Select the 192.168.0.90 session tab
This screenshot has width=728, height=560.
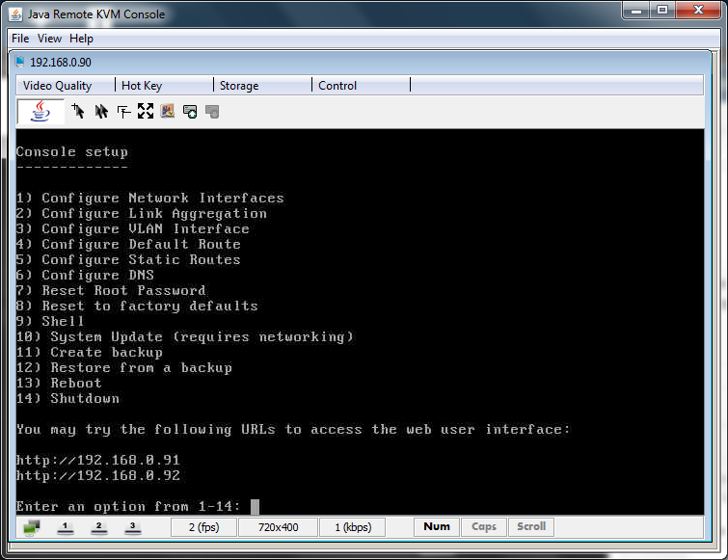click(60, 63)
